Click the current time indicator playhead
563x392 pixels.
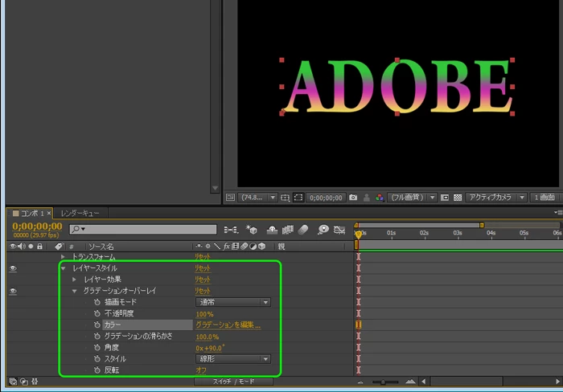point(359,235)
